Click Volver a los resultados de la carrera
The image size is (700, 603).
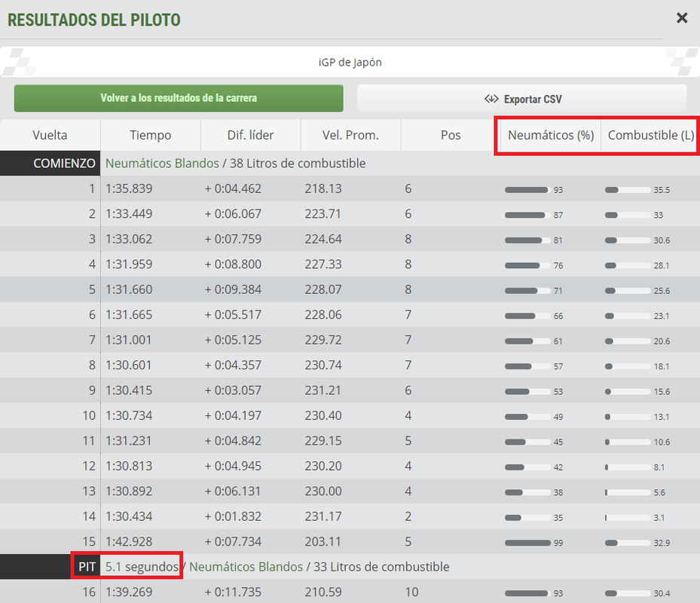point(179,98)
